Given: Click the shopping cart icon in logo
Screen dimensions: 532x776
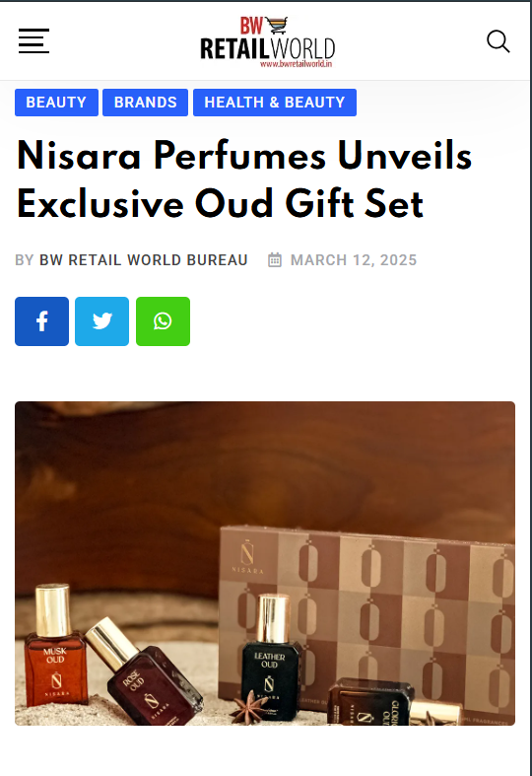Looking at the screenshot, I should (x=277, y=25).
